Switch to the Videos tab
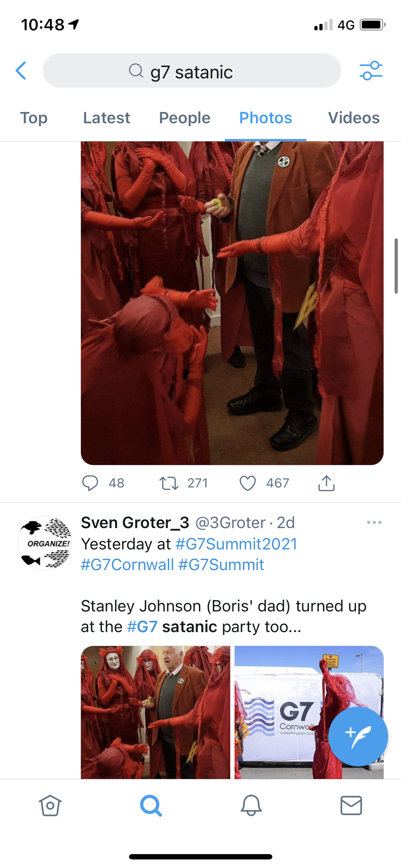This screenshot has height=868, width=401. (x=354, y=118)
